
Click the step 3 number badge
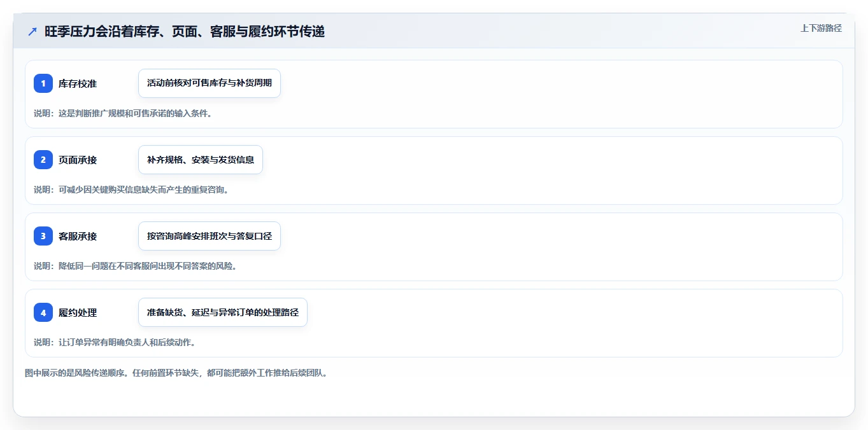point(43,236)
